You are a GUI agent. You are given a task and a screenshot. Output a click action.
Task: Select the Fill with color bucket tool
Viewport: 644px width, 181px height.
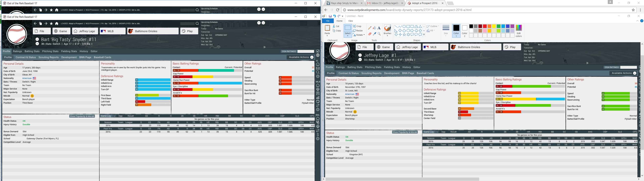point(374,28)
